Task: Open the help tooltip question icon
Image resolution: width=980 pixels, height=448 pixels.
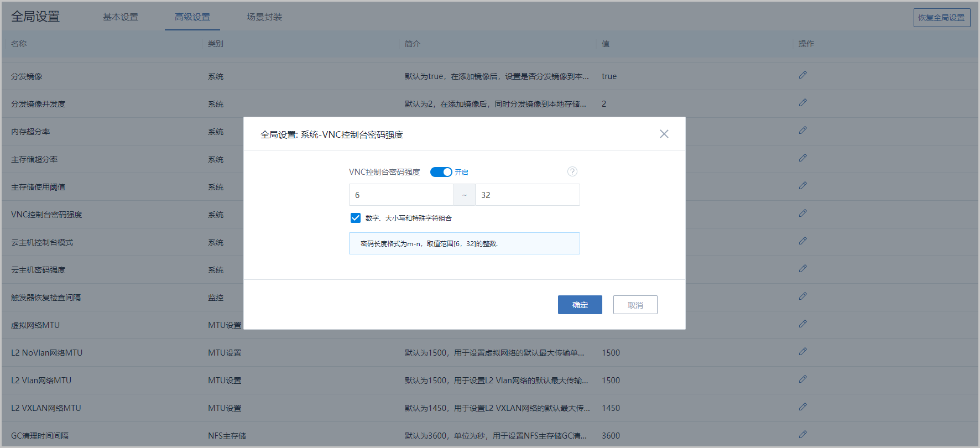Action: tap(572, 171)
